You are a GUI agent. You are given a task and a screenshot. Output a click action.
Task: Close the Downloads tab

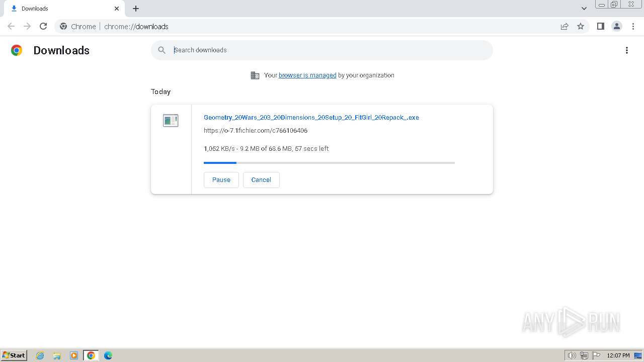pyautogui.click(x=117, y=9)
